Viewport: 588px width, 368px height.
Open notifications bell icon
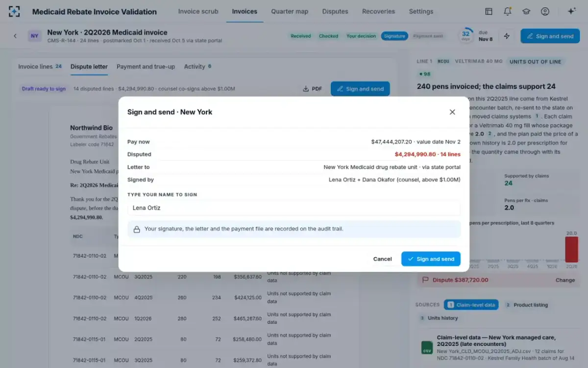click(x=508, y=11)
